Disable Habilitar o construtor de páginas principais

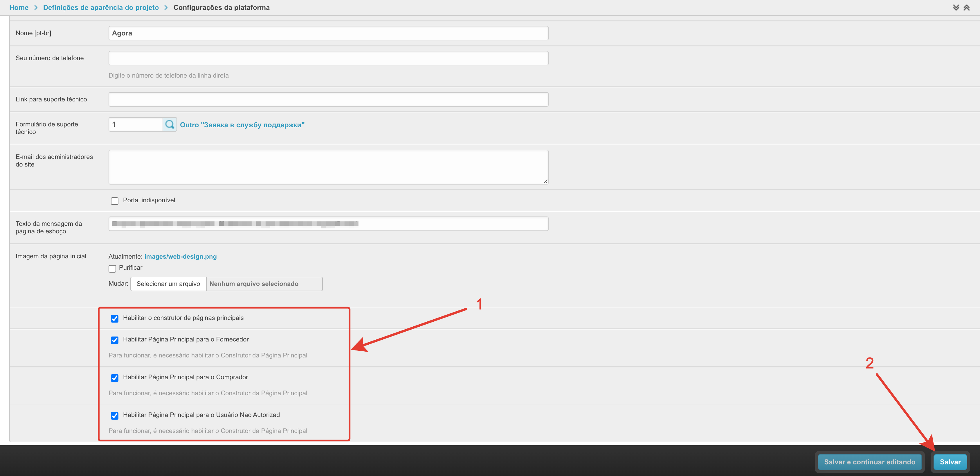pyautogui.click(x=114, y=318)
